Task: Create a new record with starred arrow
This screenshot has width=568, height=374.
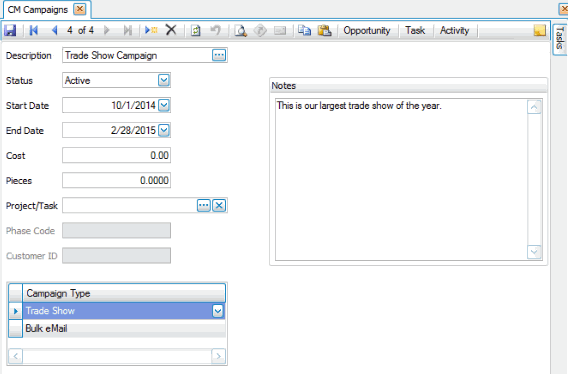Action: tap(151, 30)
